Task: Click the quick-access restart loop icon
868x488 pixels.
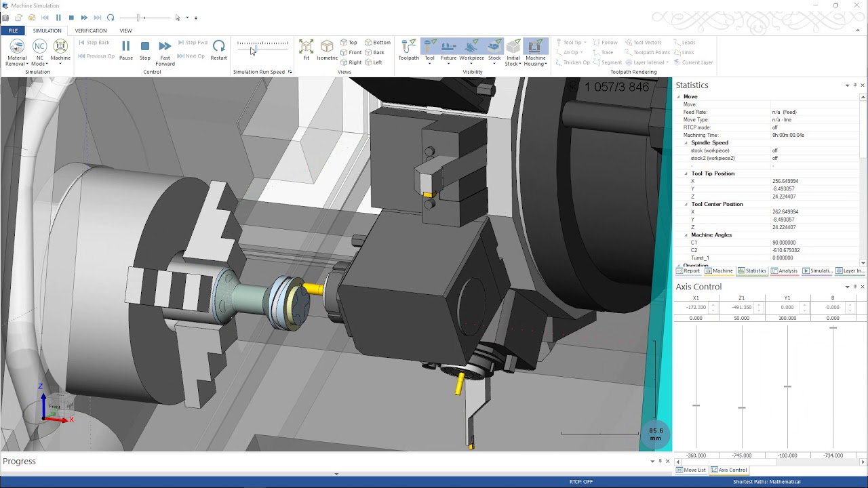Action: (111, 18)
